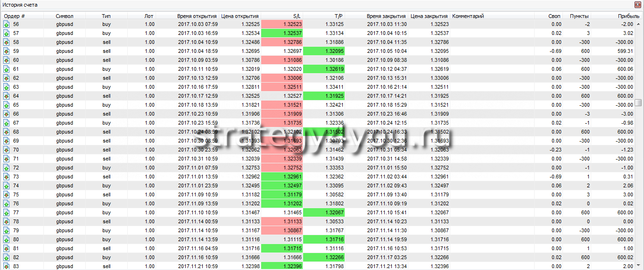This screenshot has width=644, height=270.
Task: Sort by the Время открытия column header
Action: click(197, 16)
